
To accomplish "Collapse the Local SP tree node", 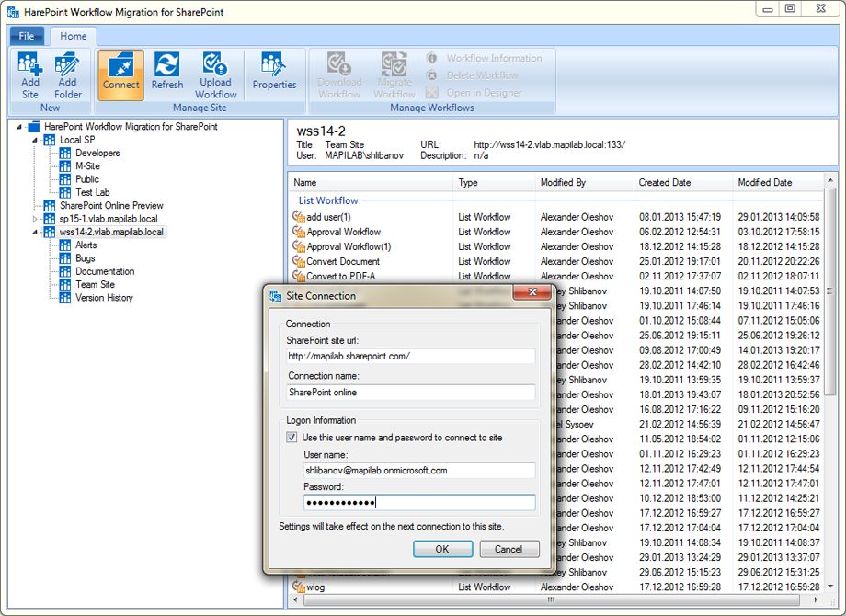I will coord(35,141).
